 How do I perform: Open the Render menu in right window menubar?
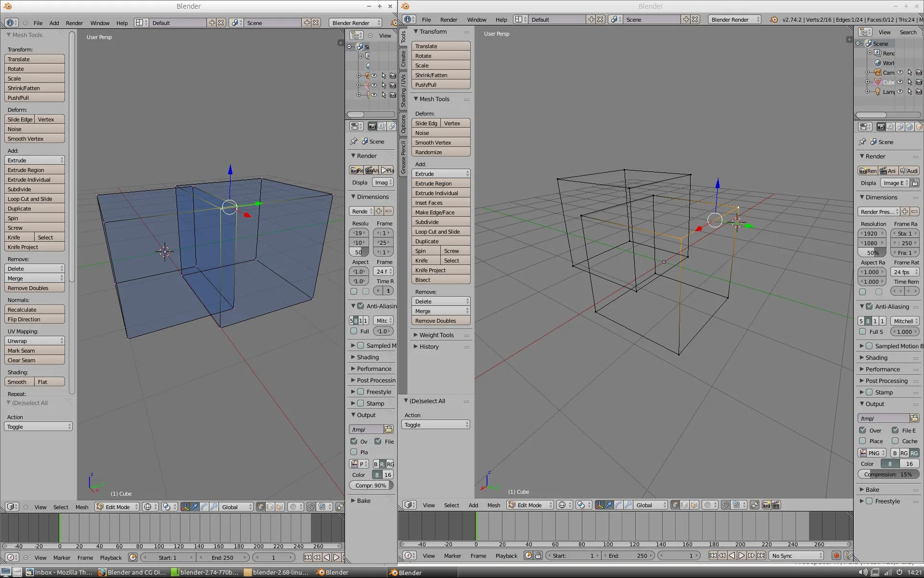(448, 20)
